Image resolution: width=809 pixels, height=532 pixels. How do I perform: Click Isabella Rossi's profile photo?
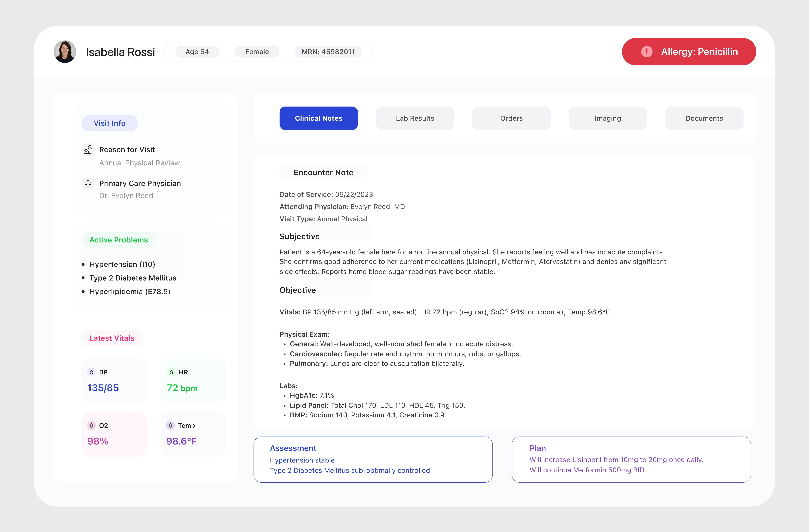pos(65,52)
